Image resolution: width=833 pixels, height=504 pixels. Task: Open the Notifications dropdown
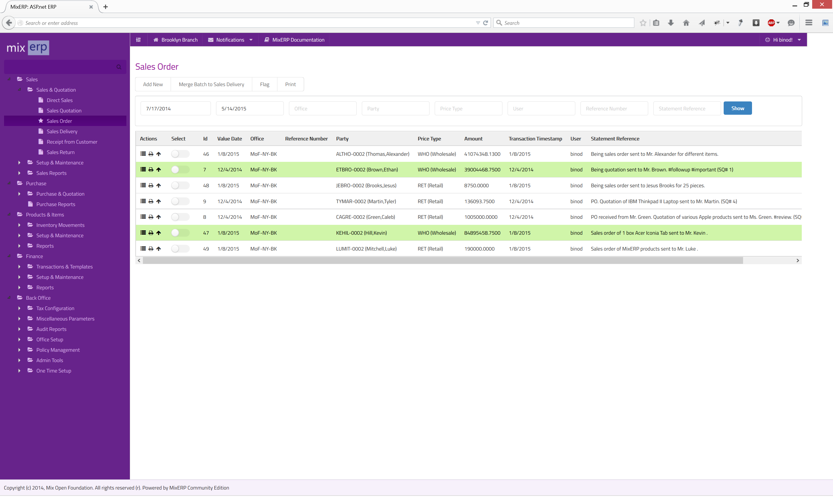[x=230, y=40]
